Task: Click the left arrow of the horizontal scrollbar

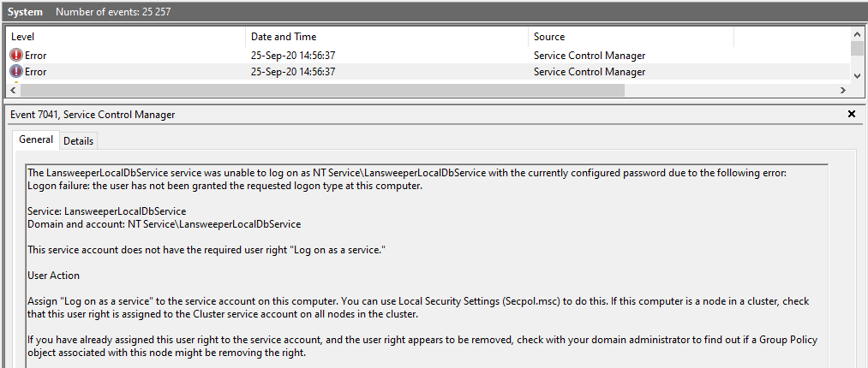Action: [12, 90]
